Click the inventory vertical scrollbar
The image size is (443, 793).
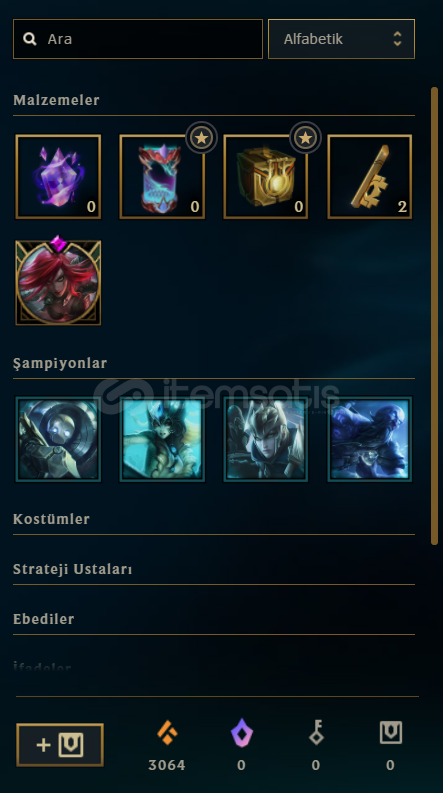(x=434, y=316)
